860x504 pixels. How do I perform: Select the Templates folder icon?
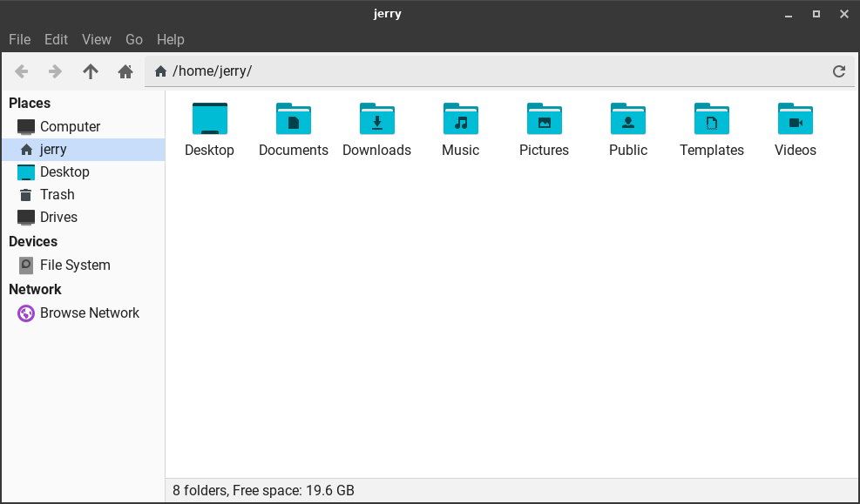click(711, 119)
